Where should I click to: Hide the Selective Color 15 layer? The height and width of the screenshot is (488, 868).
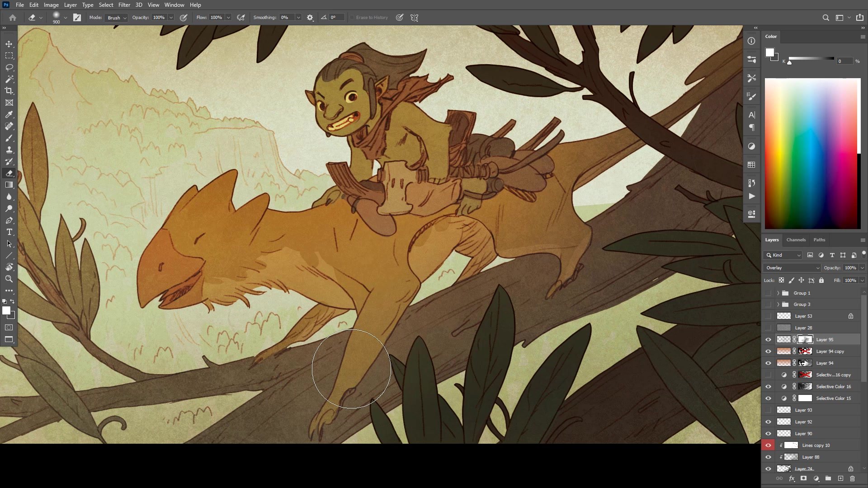768,399
